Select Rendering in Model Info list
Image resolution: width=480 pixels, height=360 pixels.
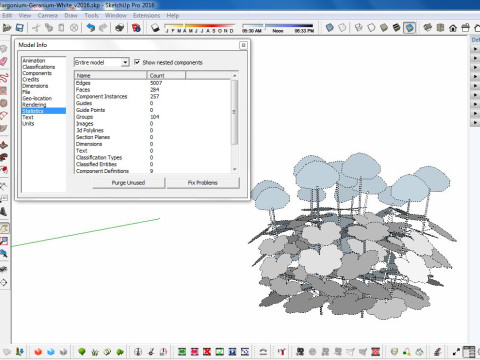pyautogui.click(x=34, y=105)
